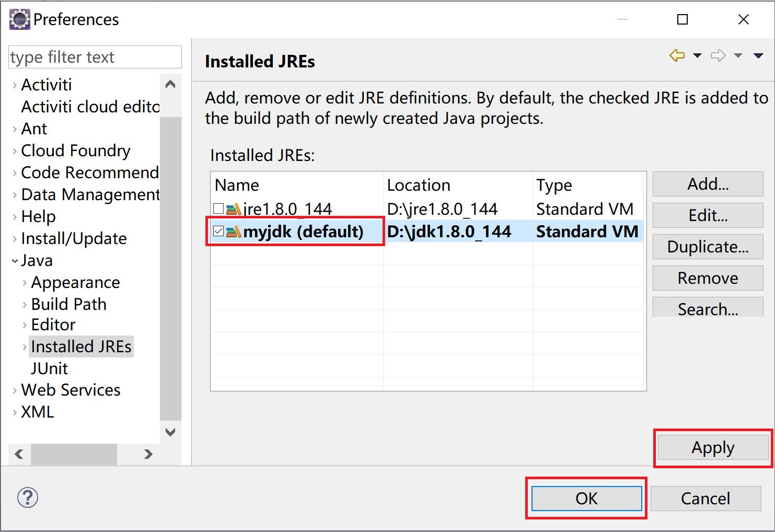Expand the Installed JREs tree node
The width and height of the screenshot is (775, 532).
25,347
